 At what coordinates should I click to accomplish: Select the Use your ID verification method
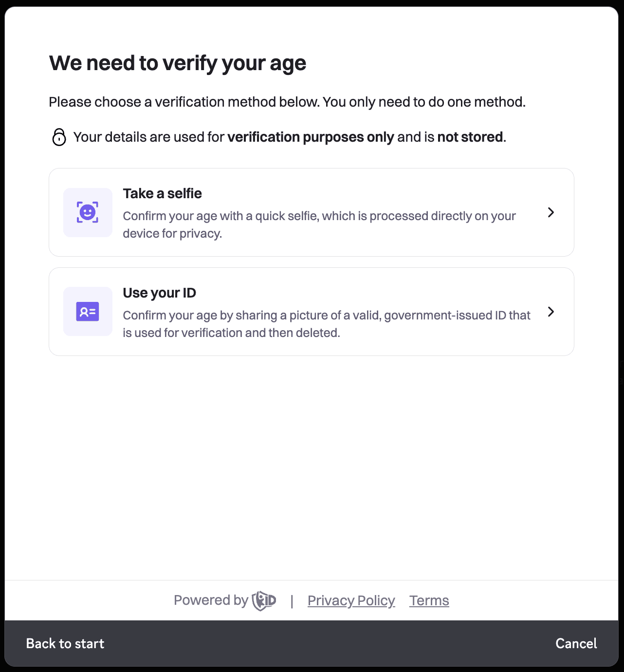pyautogui.click(x=312, y=312)
